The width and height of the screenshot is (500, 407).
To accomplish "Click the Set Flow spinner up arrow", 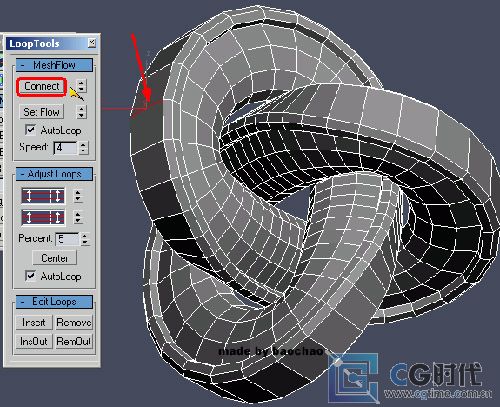I will pos(81,108).
